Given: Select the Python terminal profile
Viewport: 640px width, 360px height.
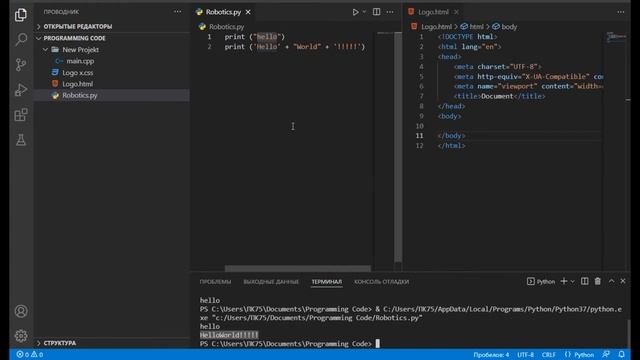Looking at the screenshot, I should (x=541, y=282).
